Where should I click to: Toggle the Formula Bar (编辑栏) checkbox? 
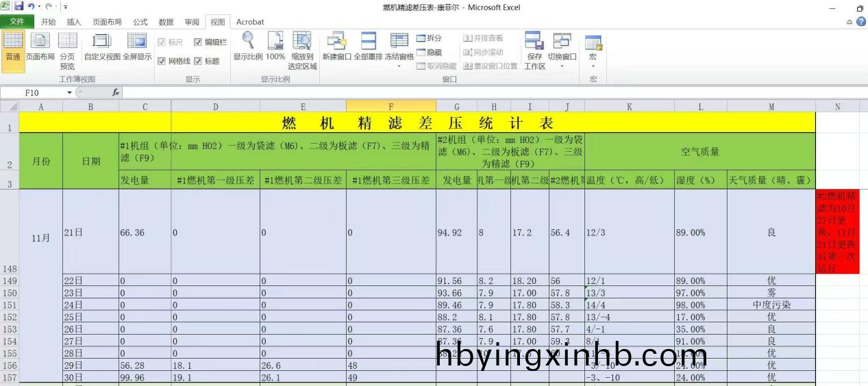click(x=198, y=42)
